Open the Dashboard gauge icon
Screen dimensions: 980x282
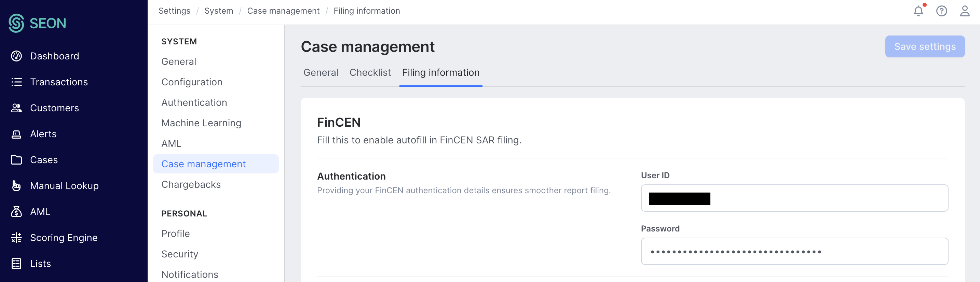tap(16, 56)
